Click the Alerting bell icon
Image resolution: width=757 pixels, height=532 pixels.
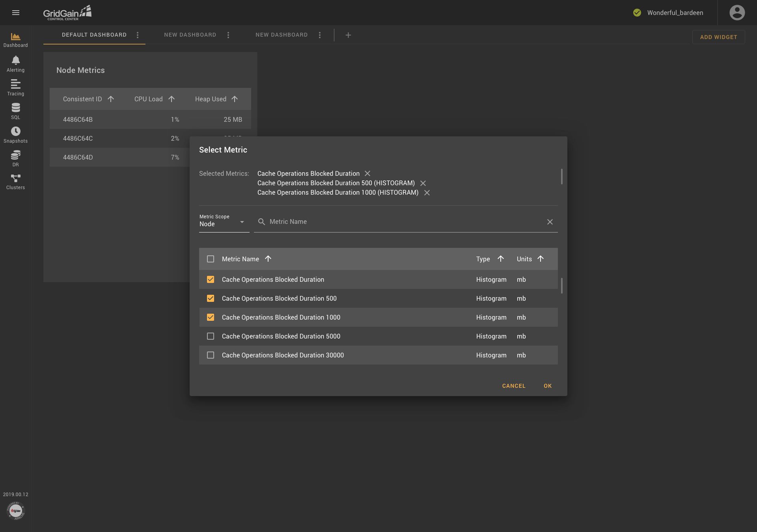point(15,60)
